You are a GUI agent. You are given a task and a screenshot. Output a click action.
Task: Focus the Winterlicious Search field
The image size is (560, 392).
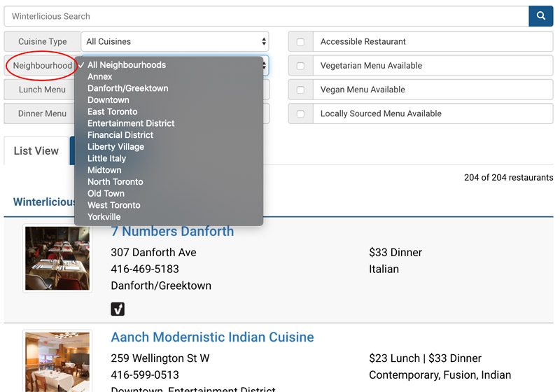click(x=267, y=16)
